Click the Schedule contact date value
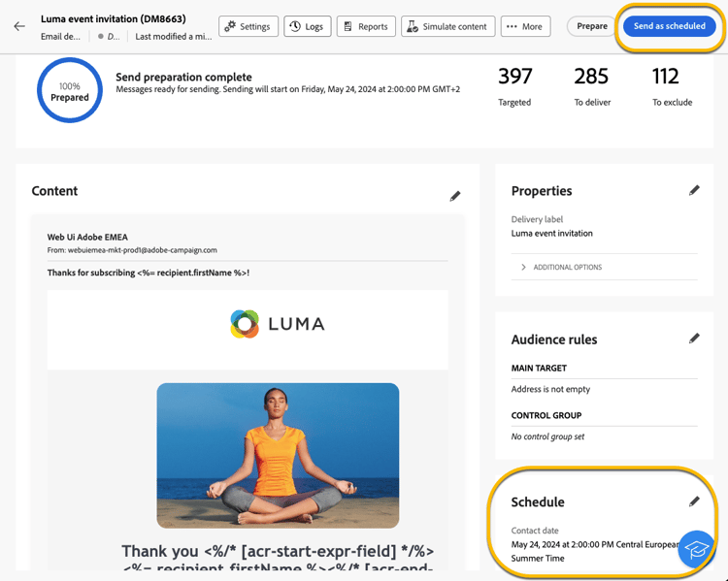 coord(596,551)
